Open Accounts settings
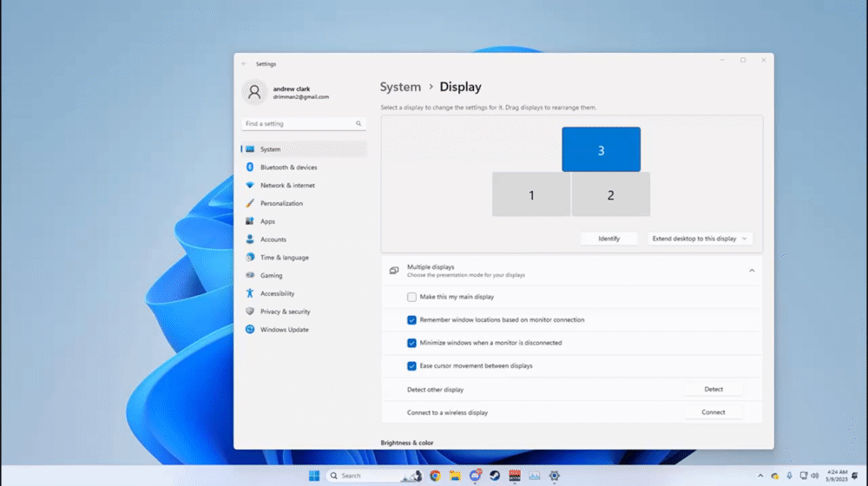The width and height of the screenshot is (868, 486). [304, 240]
